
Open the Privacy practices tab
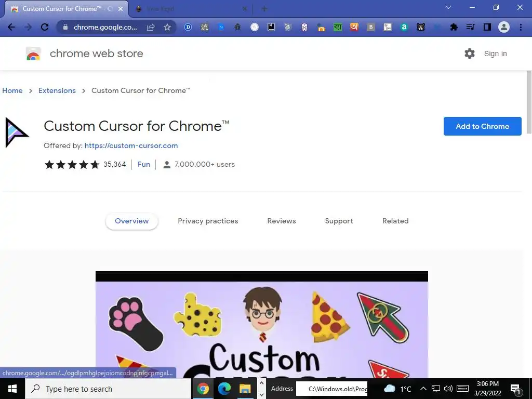[208, 221]
